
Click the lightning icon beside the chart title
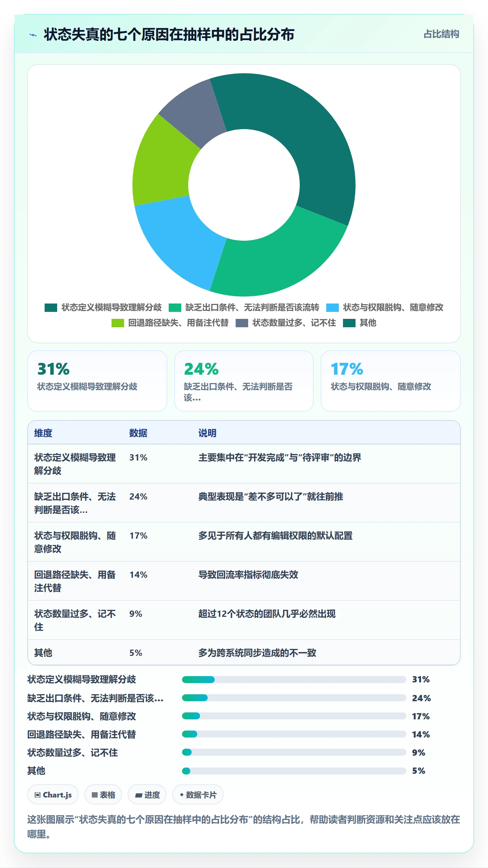[x=33, y=35]
